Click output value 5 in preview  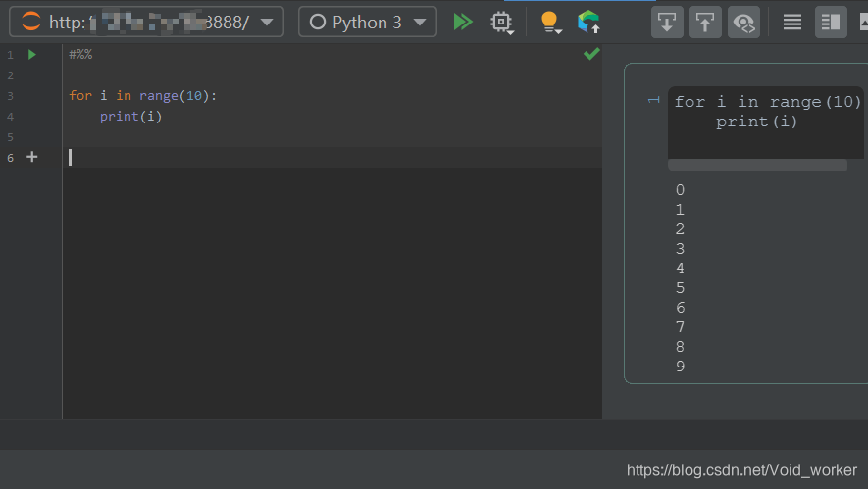click(680, 288)
